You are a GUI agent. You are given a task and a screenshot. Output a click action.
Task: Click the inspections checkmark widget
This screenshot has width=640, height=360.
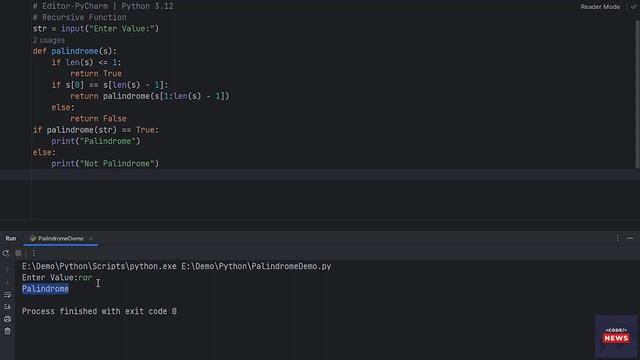(633, 7)
